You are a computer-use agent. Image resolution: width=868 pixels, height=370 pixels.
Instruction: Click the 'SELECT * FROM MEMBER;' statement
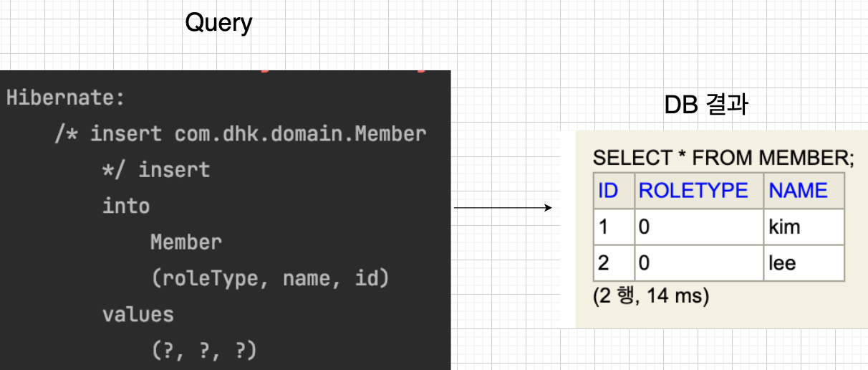(x=723, y=158)
